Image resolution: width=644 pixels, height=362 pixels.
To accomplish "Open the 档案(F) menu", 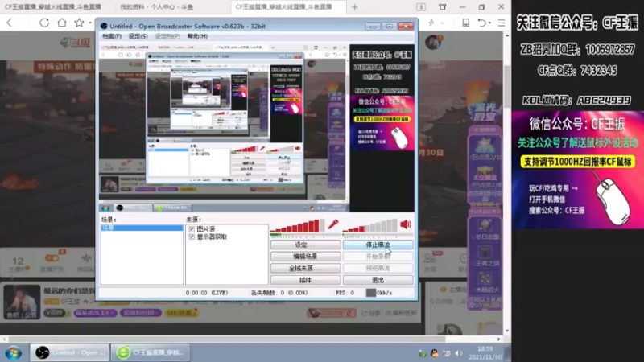I will 111,36.
